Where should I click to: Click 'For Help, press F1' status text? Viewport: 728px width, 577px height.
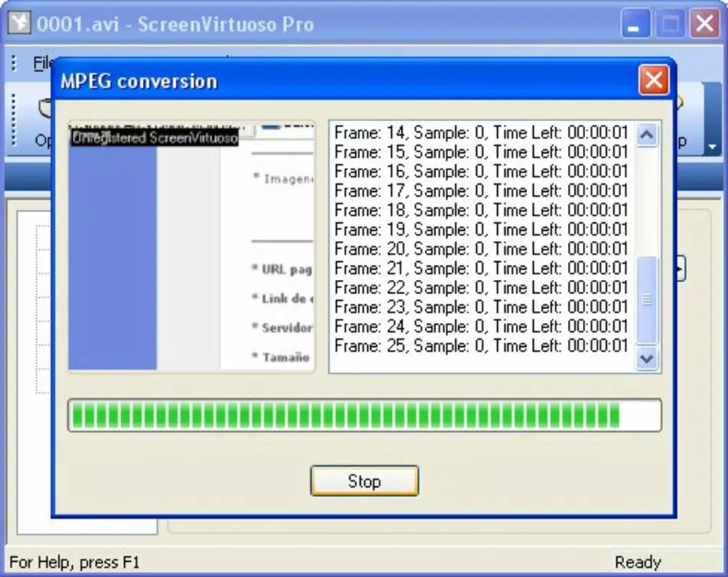[74, 562]
